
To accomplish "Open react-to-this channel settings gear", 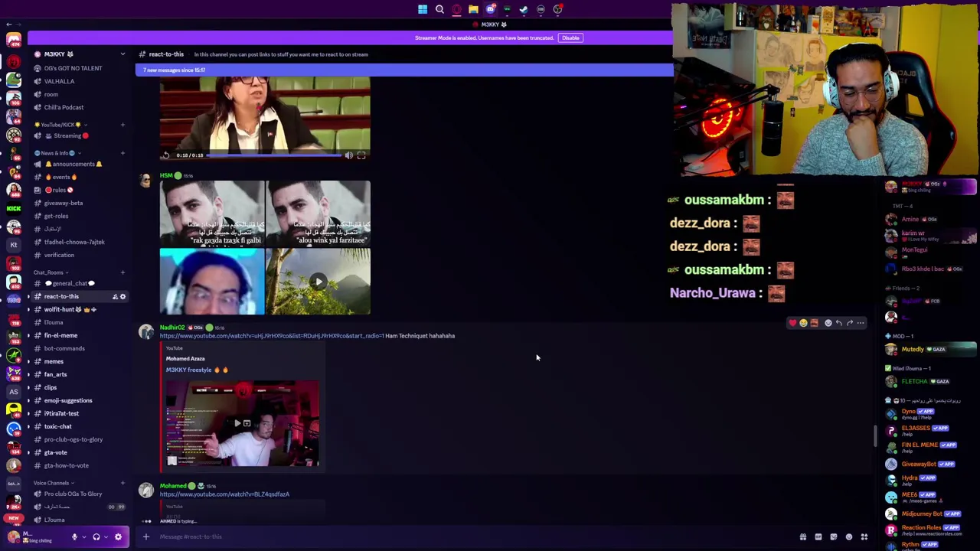I will coord(122,297).
